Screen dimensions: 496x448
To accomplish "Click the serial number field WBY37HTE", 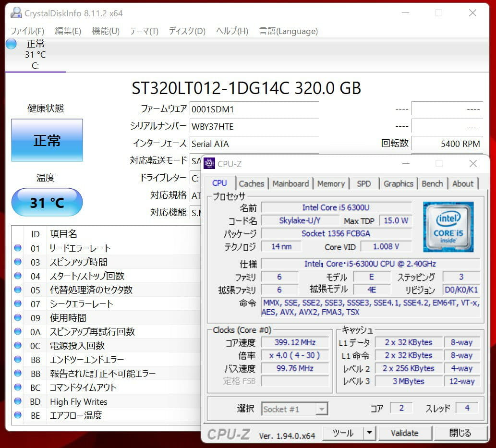I will (x=254, y=127).
